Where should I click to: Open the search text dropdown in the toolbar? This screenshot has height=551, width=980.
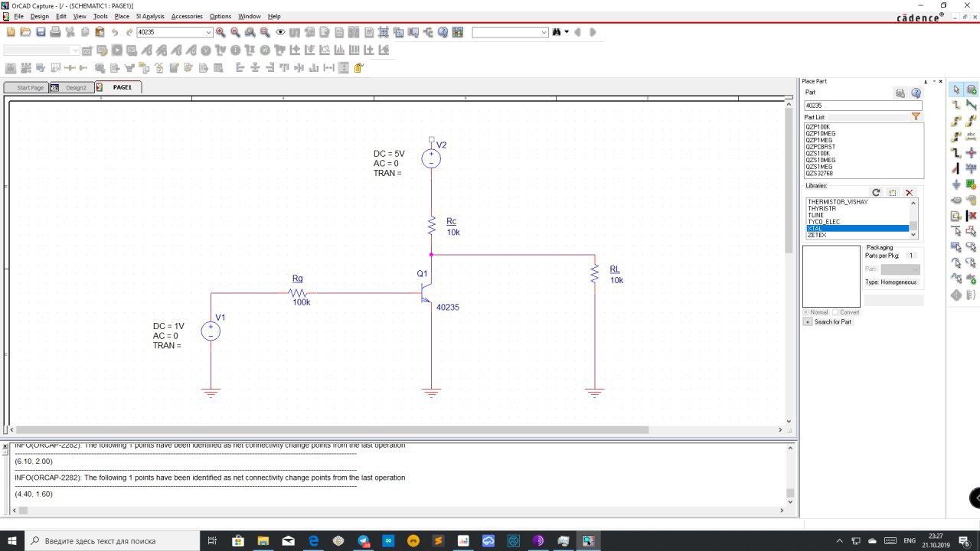pos(544,32)
